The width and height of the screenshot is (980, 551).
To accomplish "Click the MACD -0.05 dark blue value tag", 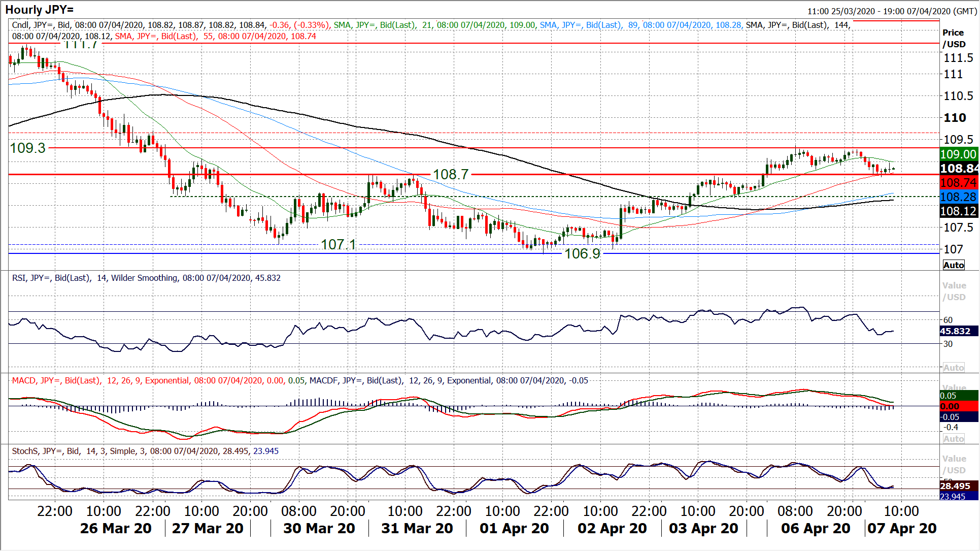I will pos(958,417).
